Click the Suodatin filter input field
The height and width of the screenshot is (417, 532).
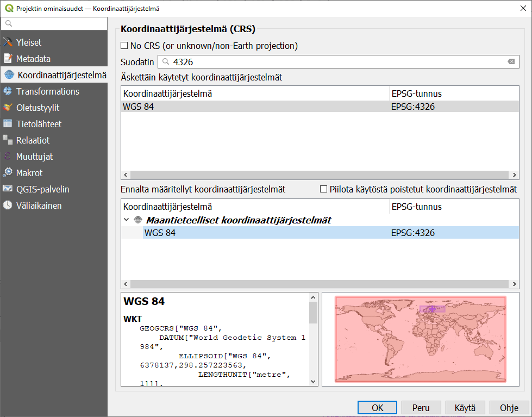pos(337,62)
